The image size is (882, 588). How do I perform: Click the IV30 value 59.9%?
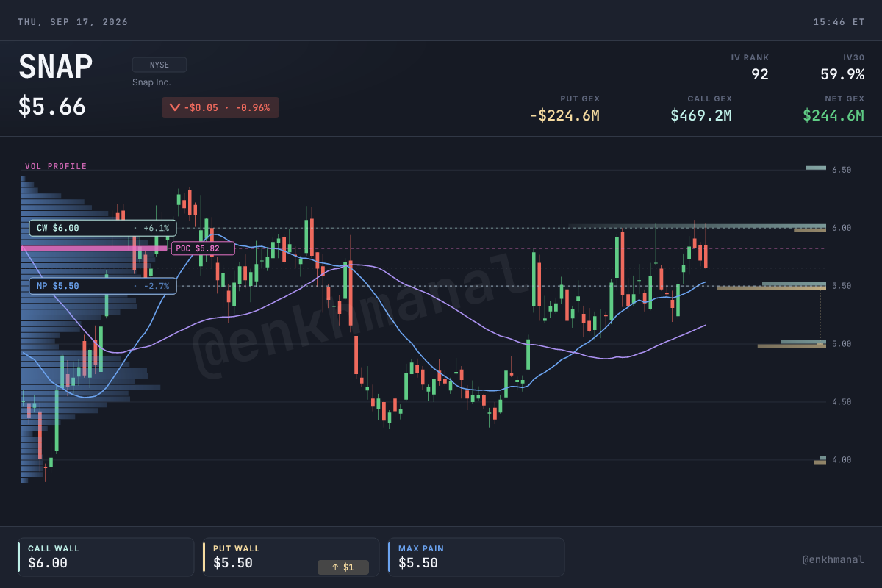coord(842,74)
